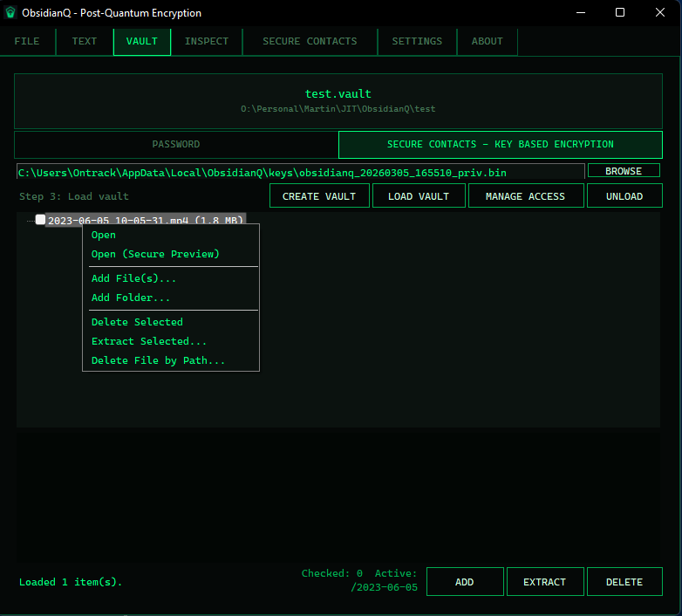Screen dimensions: 682x616
Task: Click the private key path input field
Action: (x=300, y=172)
